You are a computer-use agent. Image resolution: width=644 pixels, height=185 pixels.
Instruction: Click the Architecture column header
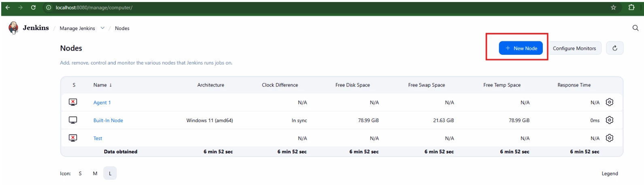(x=210, y=85)
